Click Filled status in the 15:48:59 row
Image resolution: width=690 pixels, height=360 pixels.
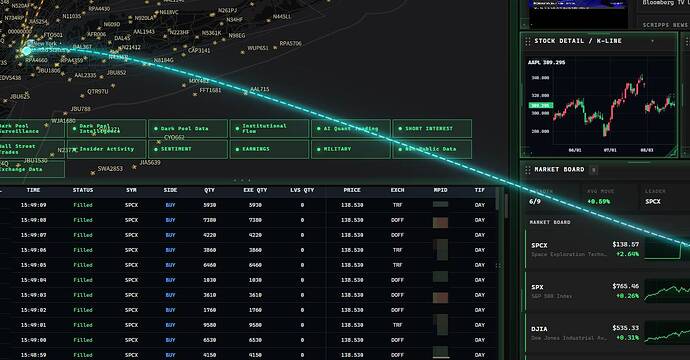tap(83, 355)
